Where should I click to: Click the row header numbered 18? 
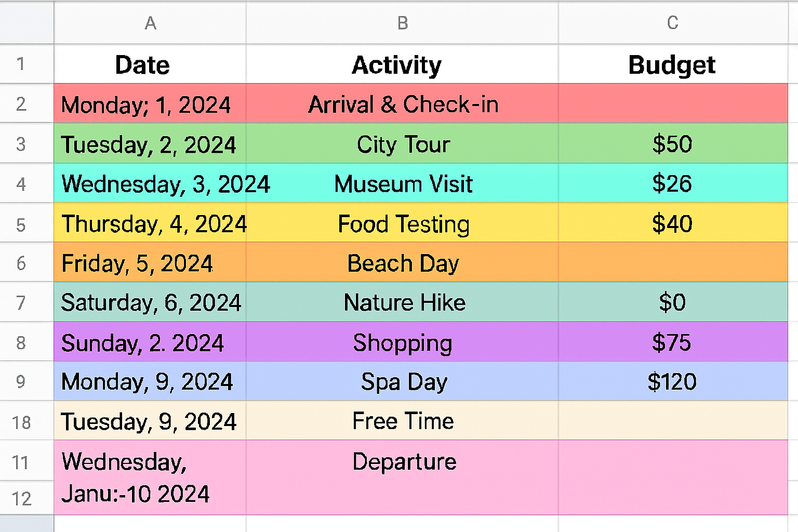(21, 422)
